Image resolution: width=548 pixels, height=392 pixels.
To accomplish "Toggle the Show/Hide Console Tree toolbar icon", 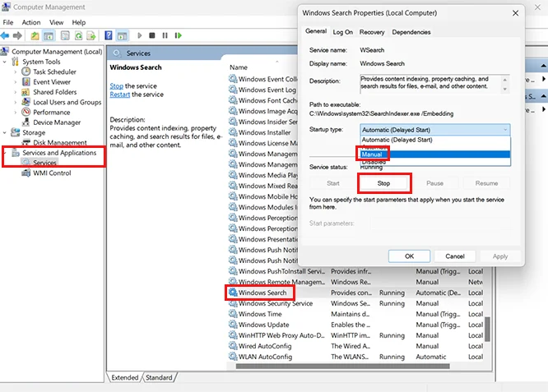I will pyautogui.click(x=49, y=35).
